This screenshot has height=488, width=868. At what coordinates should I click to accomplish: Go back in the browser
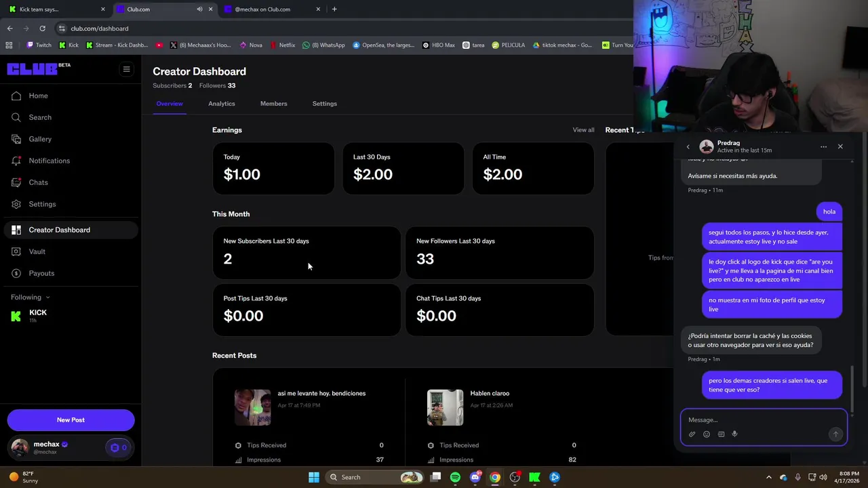click(9, 28)
